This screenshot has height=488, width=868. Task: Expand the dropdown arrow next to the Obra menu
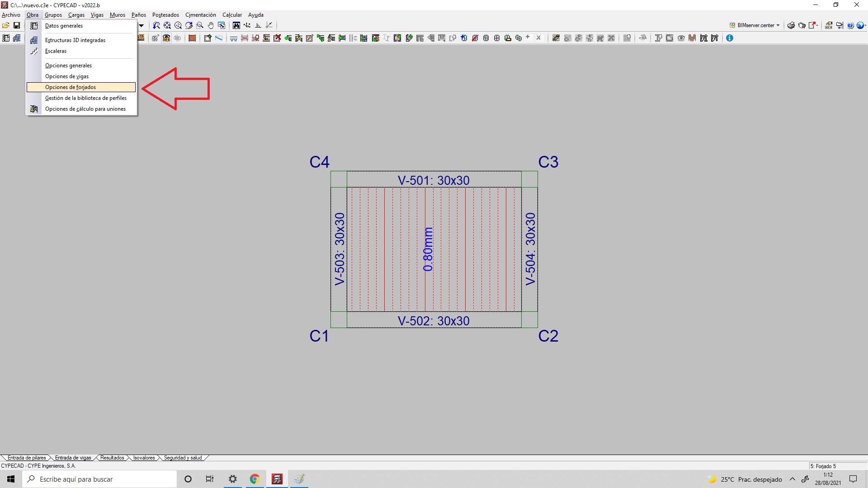[141, 25]
